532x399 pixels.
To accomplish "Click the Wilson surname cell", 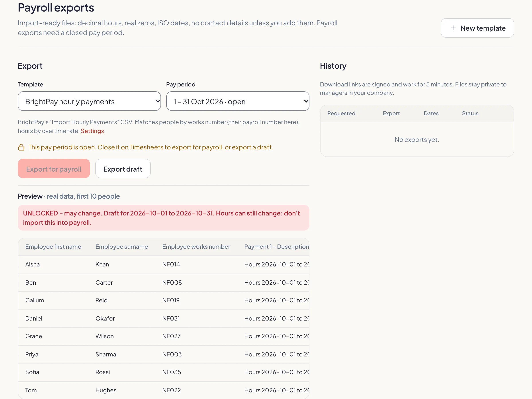I will point(105,336).
